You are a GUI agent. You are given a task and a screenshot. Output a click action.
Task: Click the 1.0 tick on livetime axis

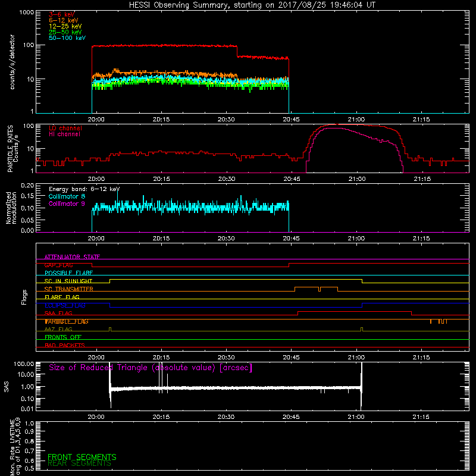29,423
